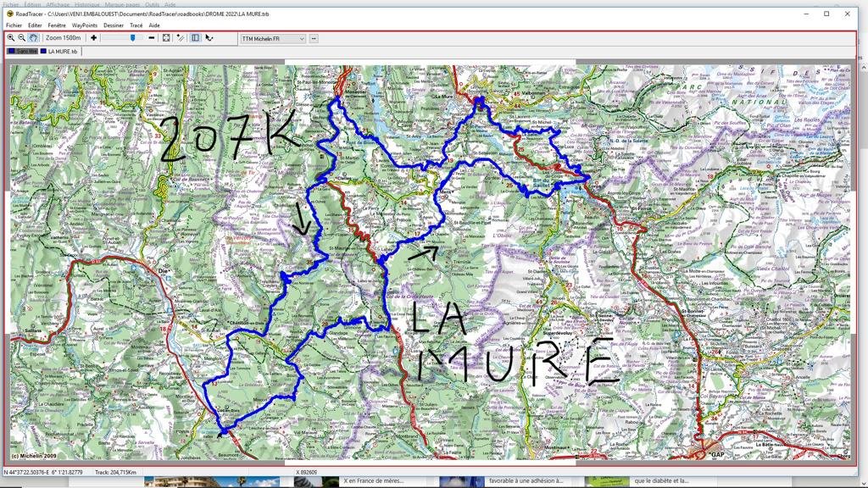Minimize the RoadTracer window
This screenshot has width=868, height=488.
coord(807,14)
